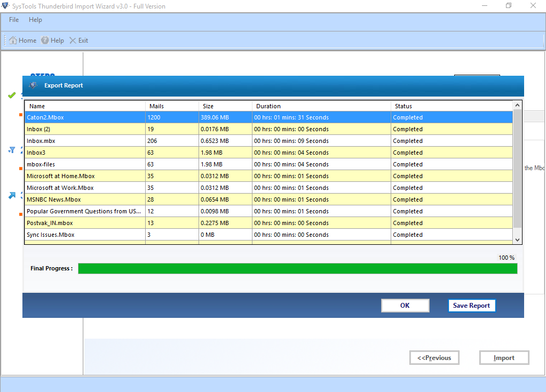Image resolution: width=546 pixels, height=392 pixels.
Task: Click the Status column header
Action: pos(452,106)
